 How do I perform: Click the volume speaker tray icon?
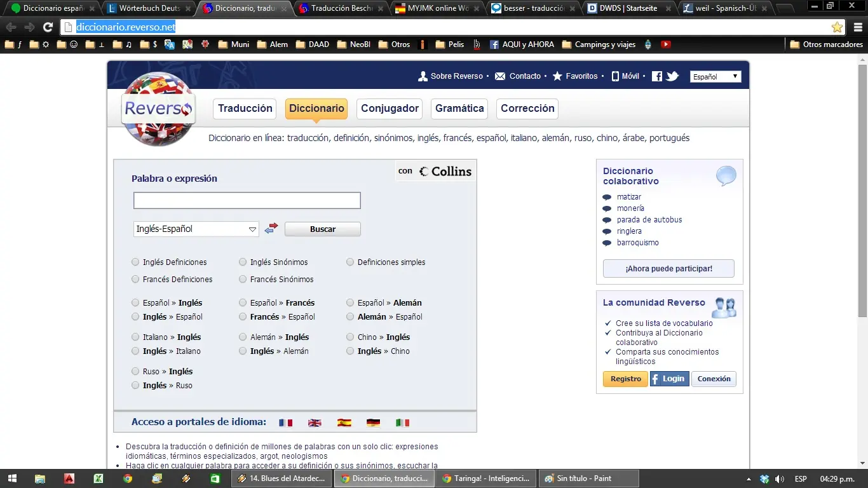click(x=780, y=478)
